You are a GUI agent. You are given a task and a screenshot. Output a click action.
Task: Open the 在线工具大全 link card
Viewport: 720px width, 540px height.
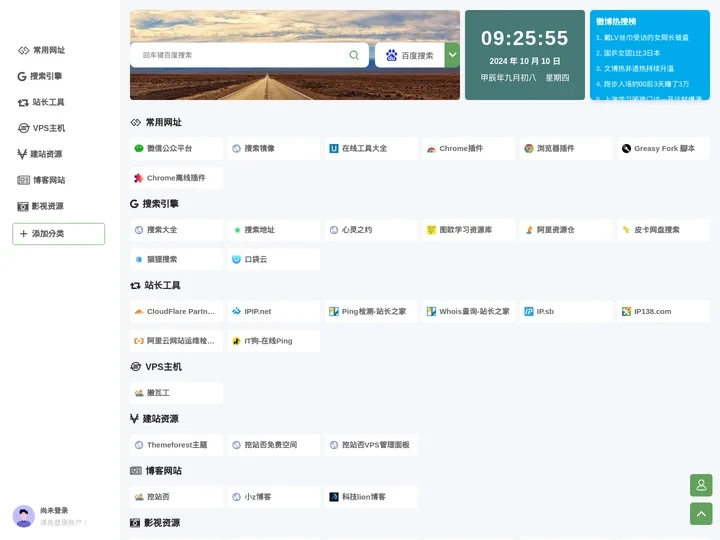[371, 148]
